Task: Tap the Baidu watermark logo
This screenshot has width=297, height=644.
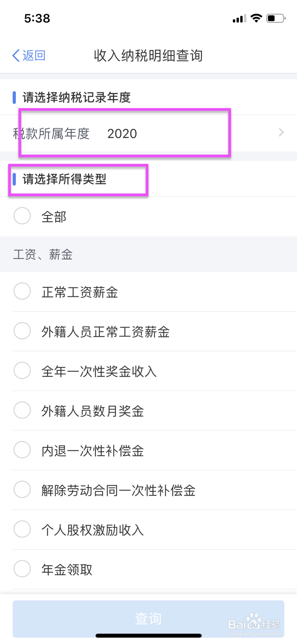Action: [254, 624]
